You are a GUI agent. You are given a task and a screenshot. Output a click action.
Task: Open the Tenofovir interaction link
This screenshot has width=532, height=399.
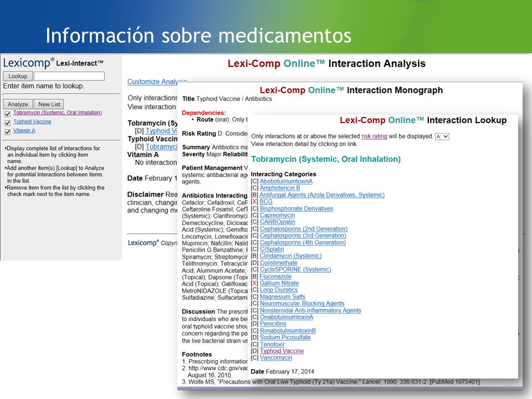pyautogui.click(x=272, y=344)
